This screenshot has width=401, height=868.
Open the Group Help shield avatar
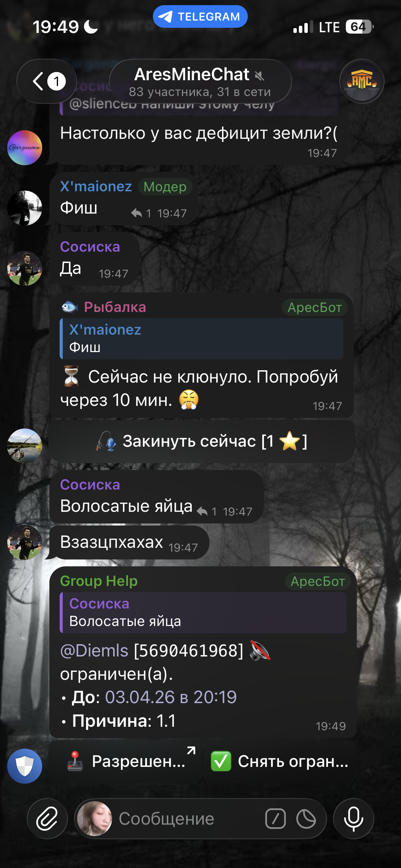[25, 766]
